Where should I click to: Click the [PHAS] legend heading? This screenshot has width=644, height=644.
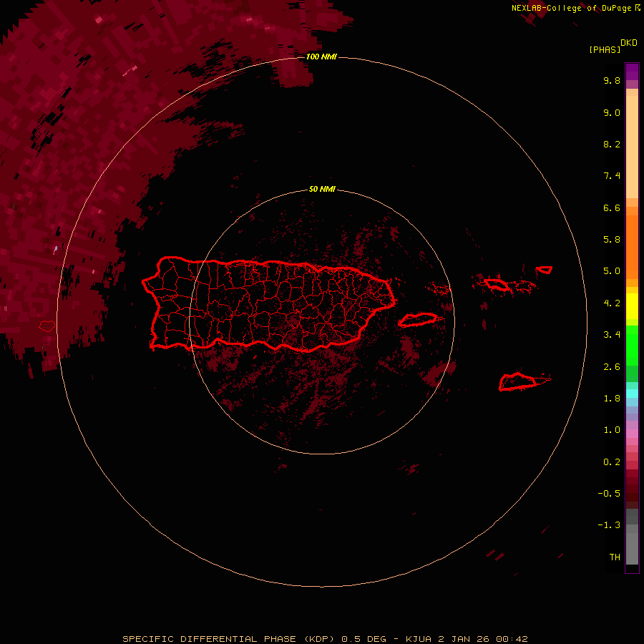(605, 50)
